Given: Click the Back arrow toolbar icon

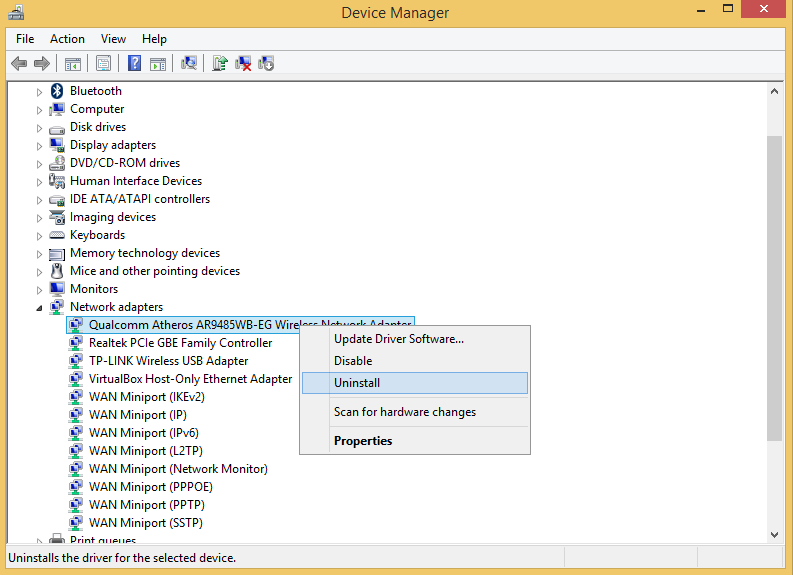Looking at the screenshot, I should pos(19,64).
